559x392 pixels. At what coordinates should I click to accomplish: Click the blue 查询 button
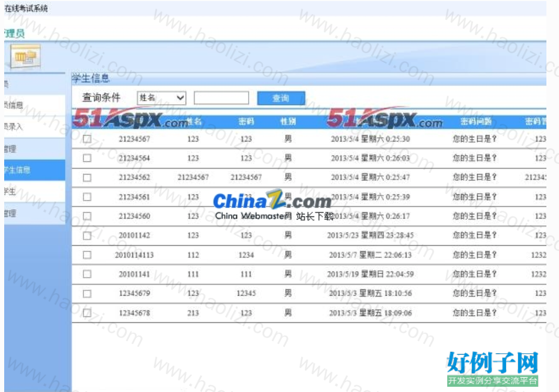coord(281,98)
